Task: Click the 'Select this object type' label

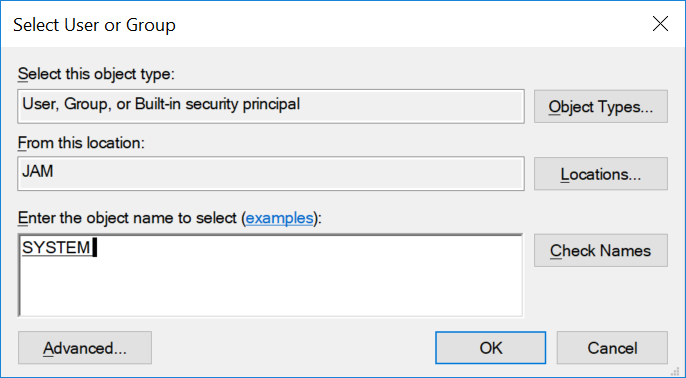Action: coord(96,74)
